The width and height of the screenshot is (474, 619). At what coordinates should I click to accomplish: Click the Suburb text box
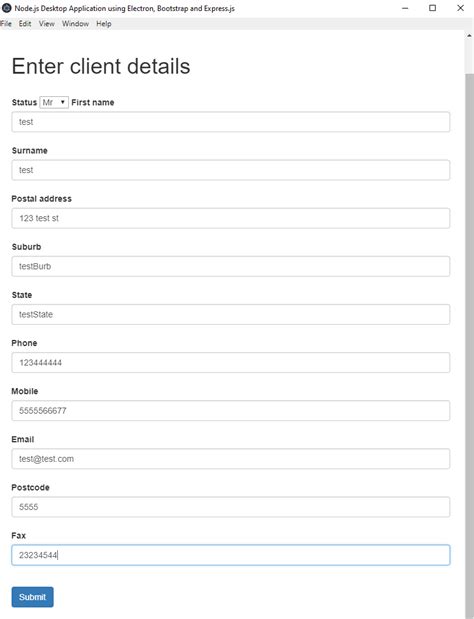230,266
